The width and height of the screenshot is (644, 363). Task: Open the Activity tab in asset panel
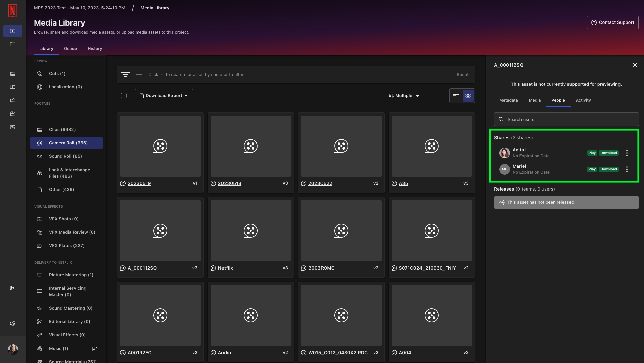click(583, 100)
